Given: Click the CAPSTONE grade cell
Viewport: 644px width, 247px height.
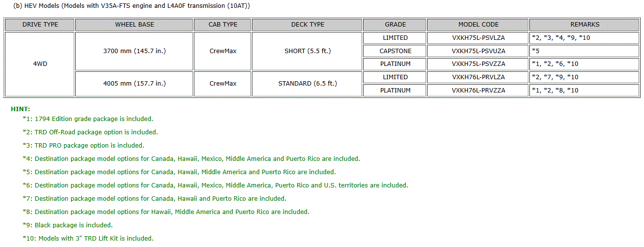Looking at the screenshot, I should click(395, 51).
